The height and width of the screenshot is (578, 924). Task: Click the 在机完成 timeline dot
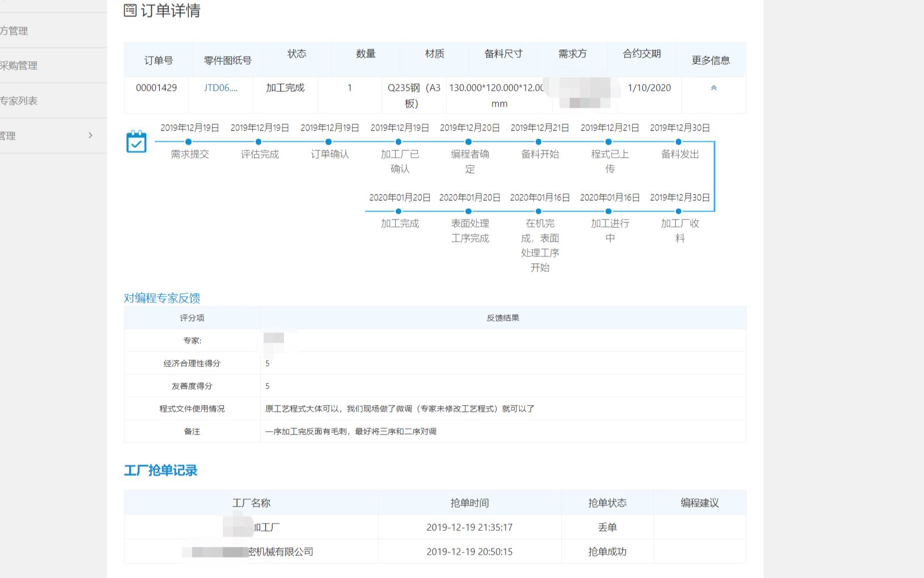[539, 211]
